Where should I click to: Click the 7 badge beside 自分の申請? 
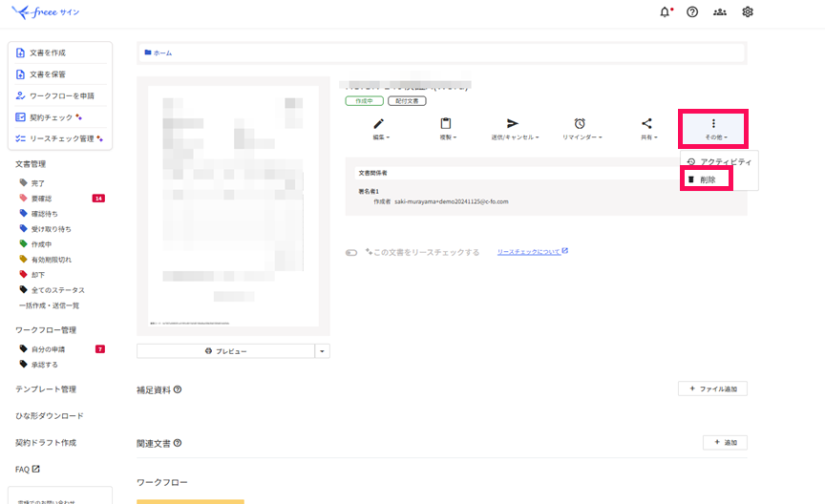click(100, 349)
